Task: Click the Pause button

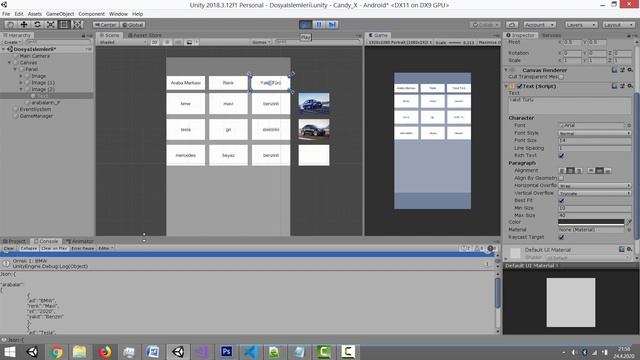Action: tap(318, 24)
